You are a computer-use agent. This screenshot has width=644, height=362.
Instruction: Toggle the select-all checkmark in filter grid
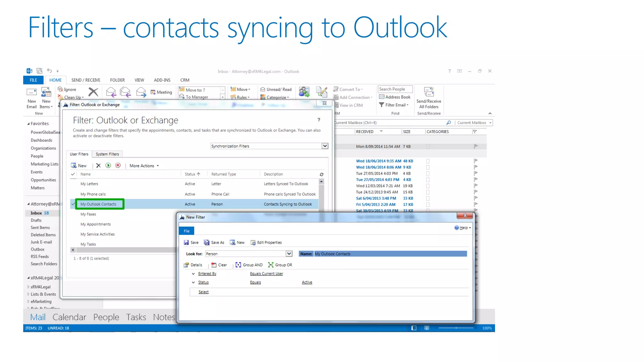[73, 174]
